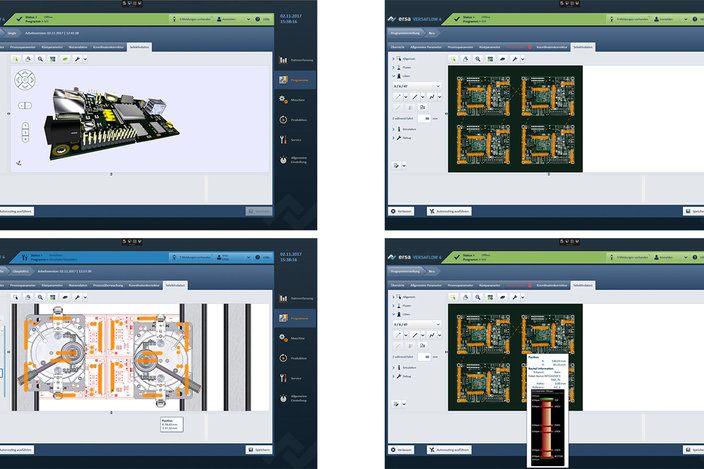
Task: Open Produktion in top-left window sidebar
Action: (x=295, y=120)
